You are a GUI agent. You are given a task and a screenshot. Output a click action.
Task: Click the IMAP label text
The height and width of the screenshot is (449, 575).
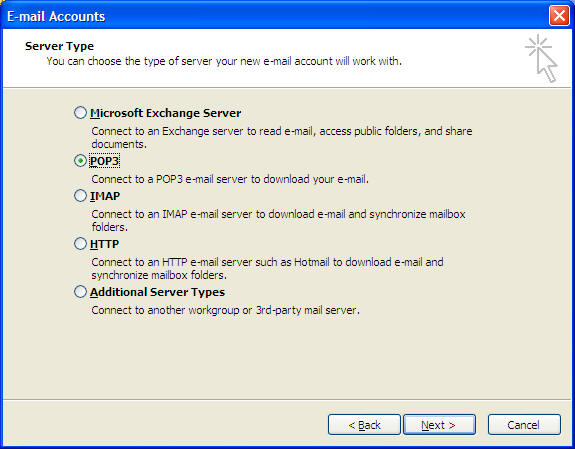pos(105,196)
